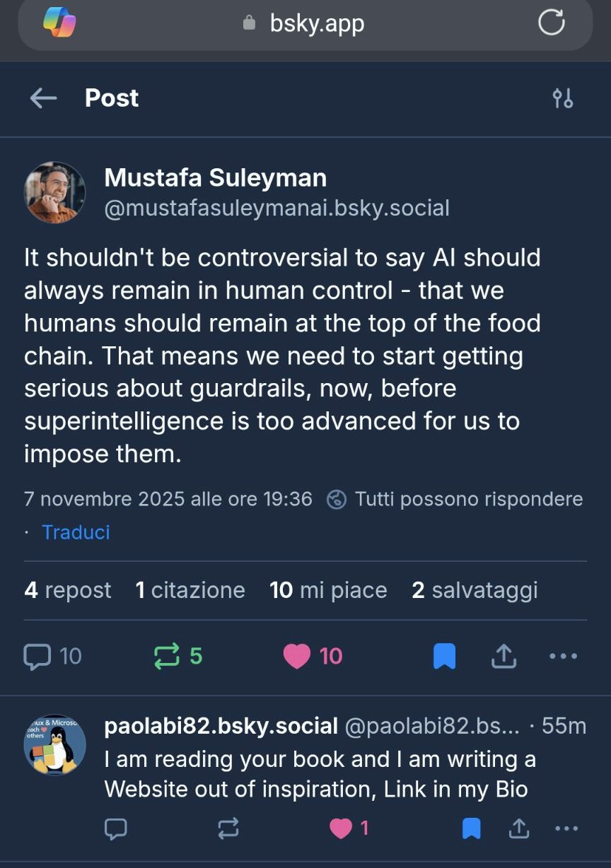Tap the Copilot icon in browser bar
Image resolution: width=611 pixels, height=868 pixels.
point(59,23)
